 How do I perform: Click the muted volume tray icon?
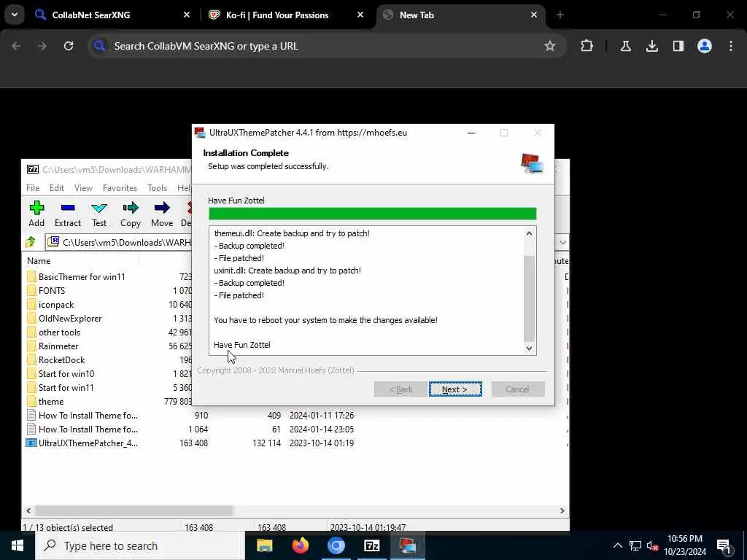point(652,545)
